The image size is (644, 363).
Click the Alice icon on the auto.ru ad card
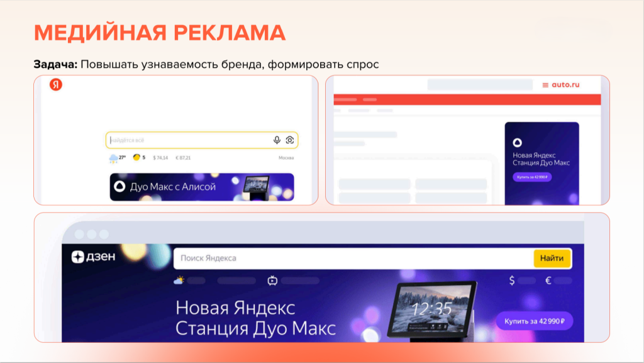coord(518,141)
